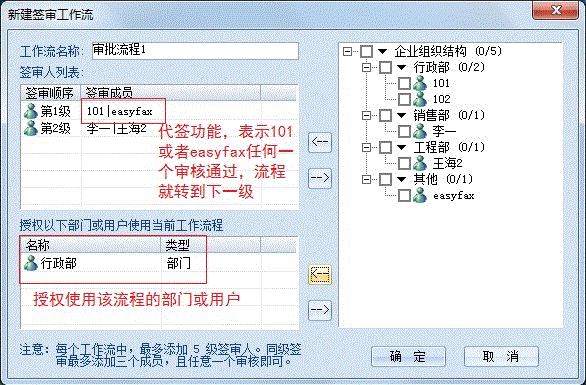Click the user icon beside 101 in tree
The image size is (586, 385).
pyautogui.click(x=420, y=83)
